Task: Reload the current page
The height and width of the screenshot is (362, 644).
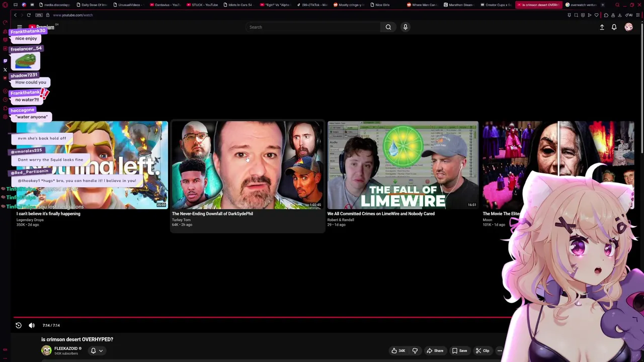Action: click(x=29, y=15)
